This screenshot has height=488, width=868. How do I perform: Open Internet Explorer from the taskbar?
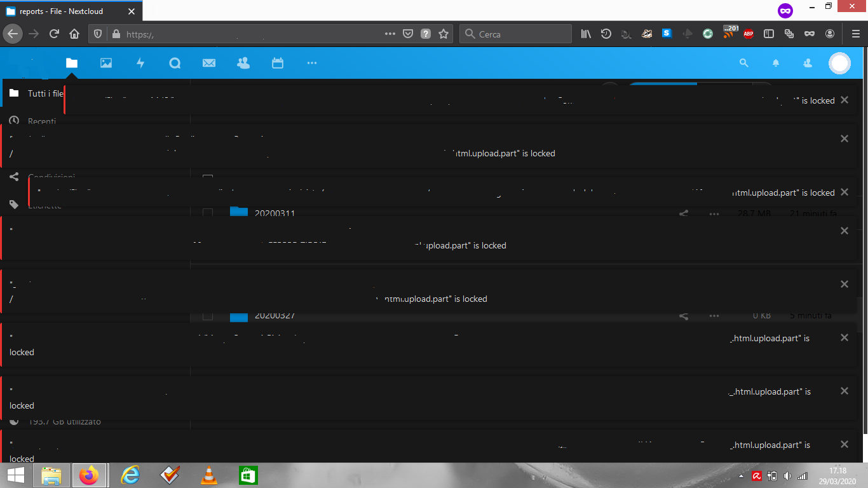(130, 475)
